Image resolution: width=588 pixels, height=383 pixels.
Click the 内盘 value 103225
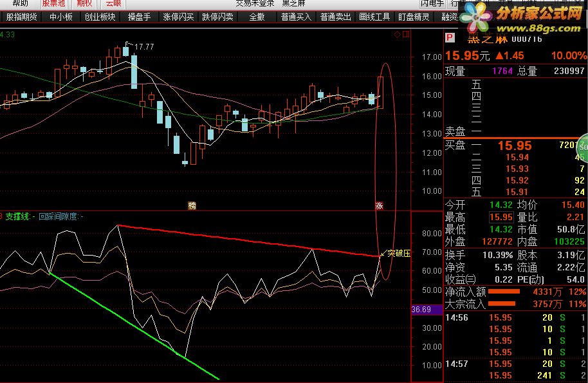569,241
